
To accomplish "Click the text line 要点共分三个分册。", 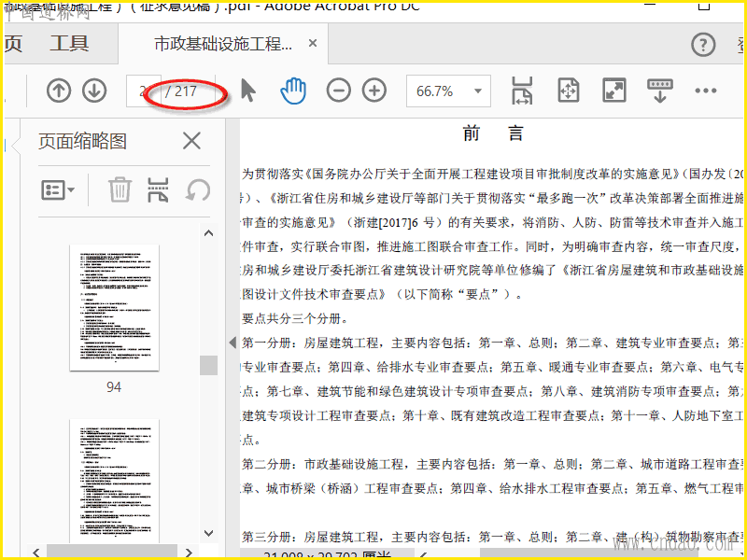I will [x=295, y=318].
